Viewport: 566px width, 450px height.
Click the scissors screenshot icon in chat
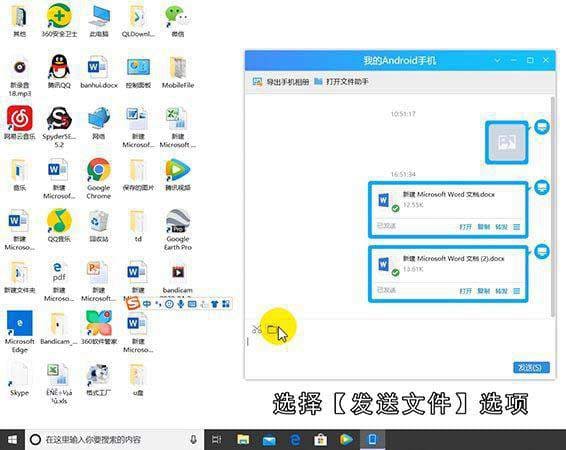tap(257, 329)
